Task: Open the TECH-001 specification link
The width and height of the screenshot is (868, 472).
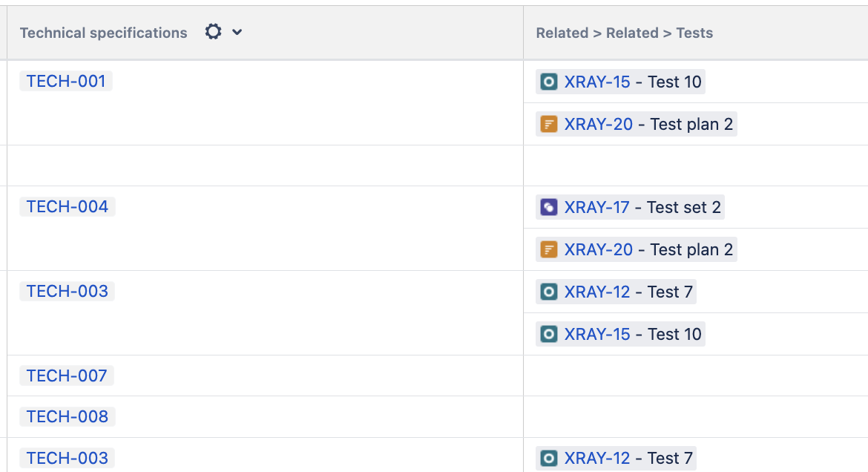Action: pyautogui.click(x=66, y=82)
